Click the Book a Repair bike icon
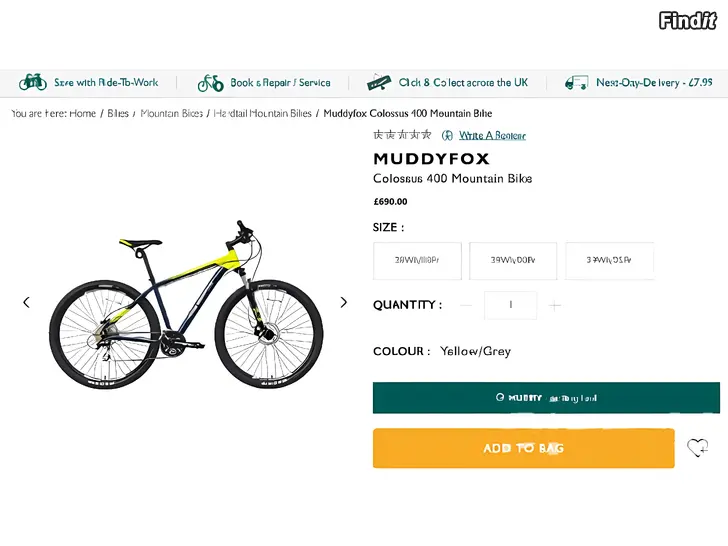The image size is (728, 546). pos(210,82)
